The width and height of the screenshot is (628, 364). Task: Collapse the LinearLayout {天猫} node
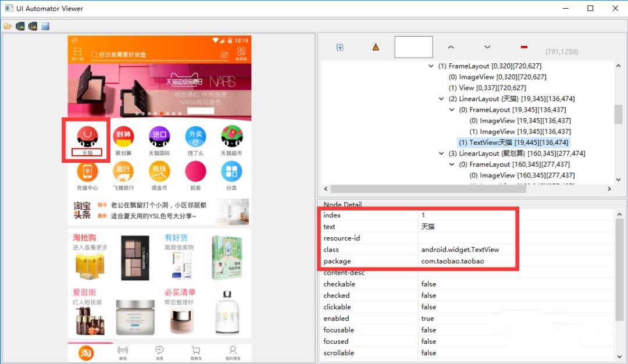[441, 99]
